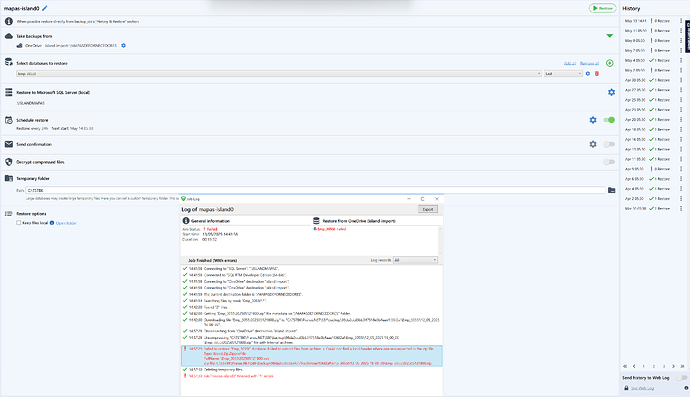Viewport: 690px width, 397px height.
Task: Enable Decrypt compressed files switch
Action: (x=609, y=162)
